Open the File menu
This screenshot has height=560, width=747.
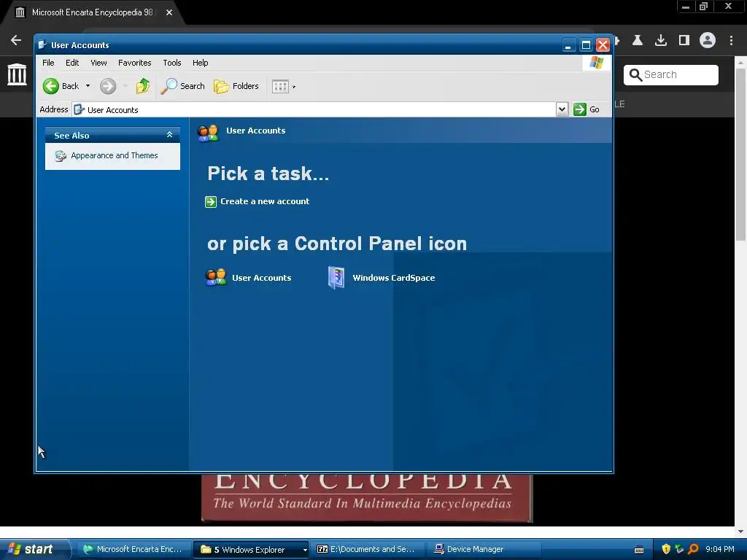tap(48, 63)
